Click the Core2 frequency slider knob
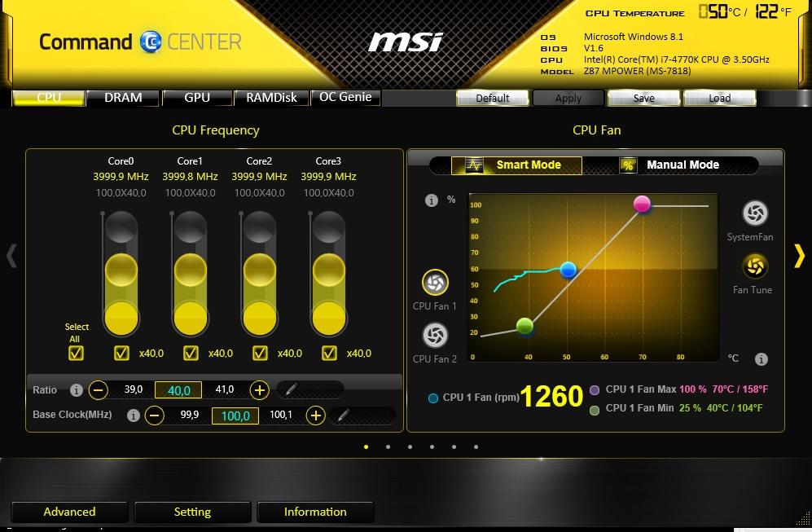This screenshot has height=532, width=812. pyautogui.click(x=260, y=270)
